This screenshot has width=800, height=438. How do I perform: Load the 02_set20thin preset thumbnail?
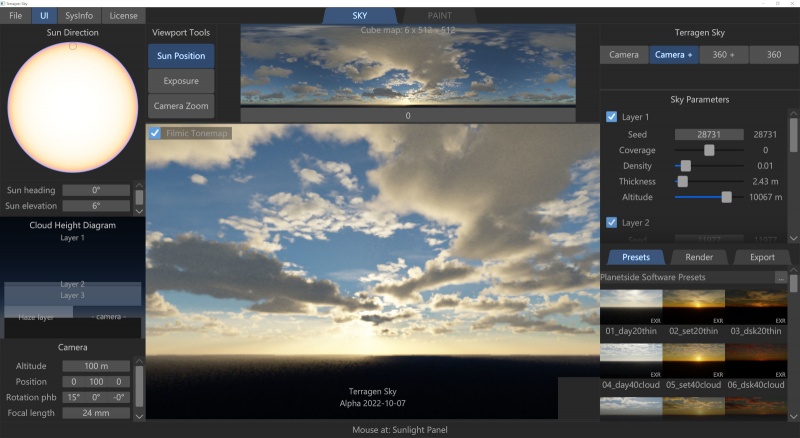click(x=693, y=307)
